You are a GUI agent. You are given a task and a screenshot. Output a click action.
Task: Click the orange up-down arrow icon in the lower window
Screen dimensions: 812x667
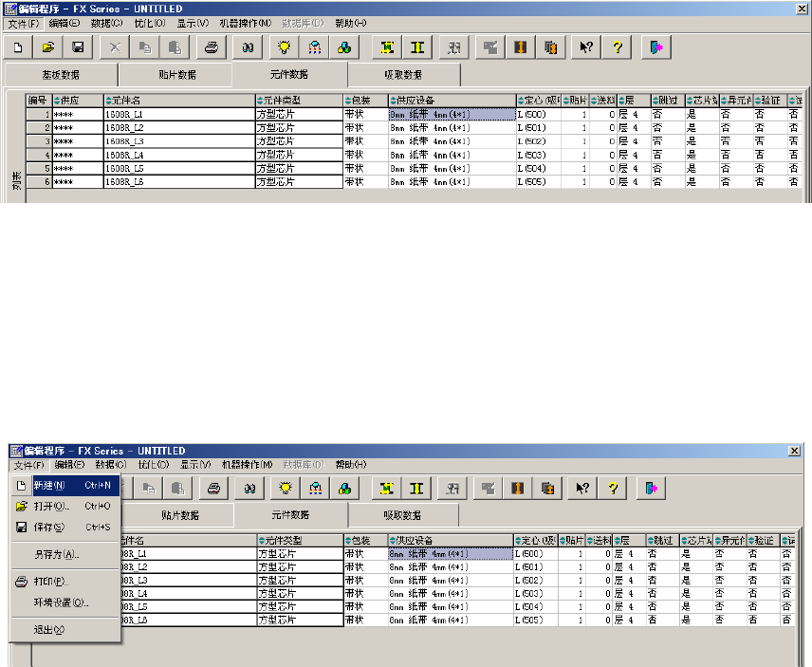pyautogui.click(x=517, y=489)
